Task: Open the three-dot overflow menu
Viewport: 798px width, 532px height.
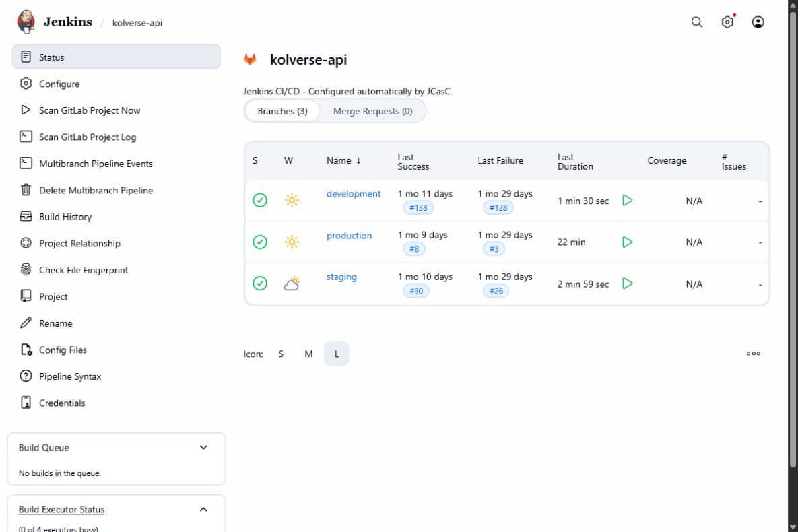Action: [x=753, y=354]
